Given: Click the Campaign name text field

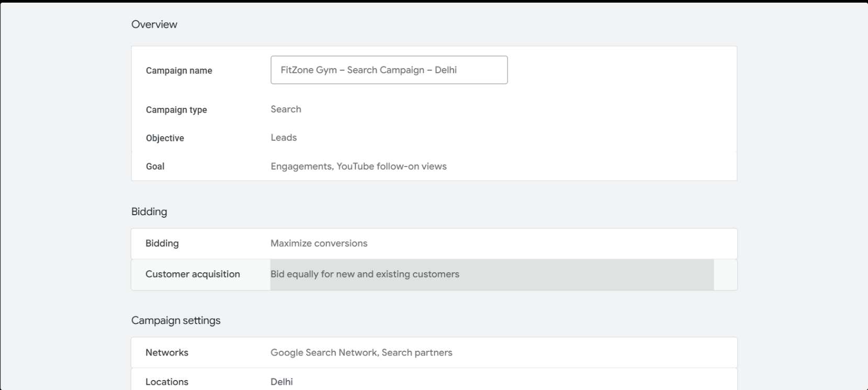Looking at the screenshot, I should 389,70.
